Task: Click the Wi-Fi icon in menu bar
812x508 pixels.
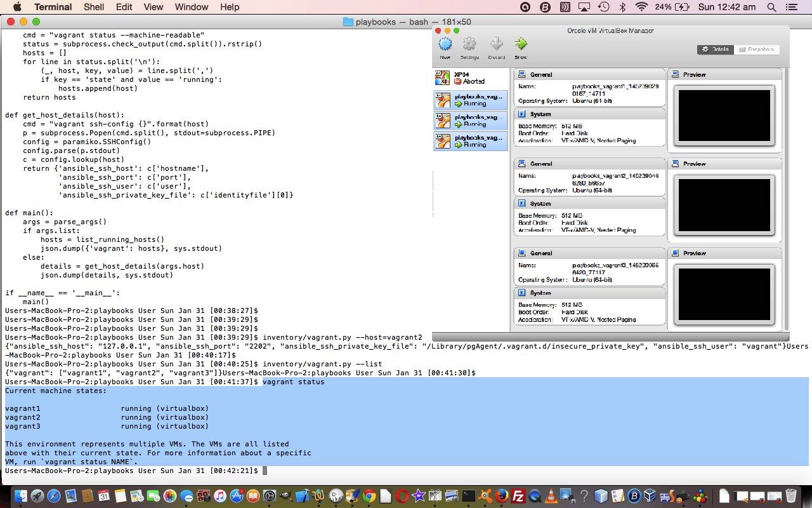Action: [x=641, y=7]
